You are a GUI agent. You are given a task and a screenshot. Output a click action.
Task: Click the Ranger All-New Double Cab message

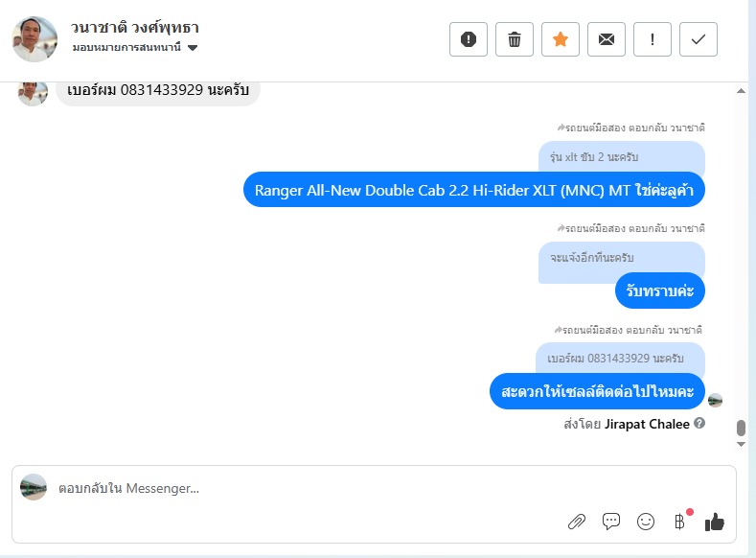[474, 190]
